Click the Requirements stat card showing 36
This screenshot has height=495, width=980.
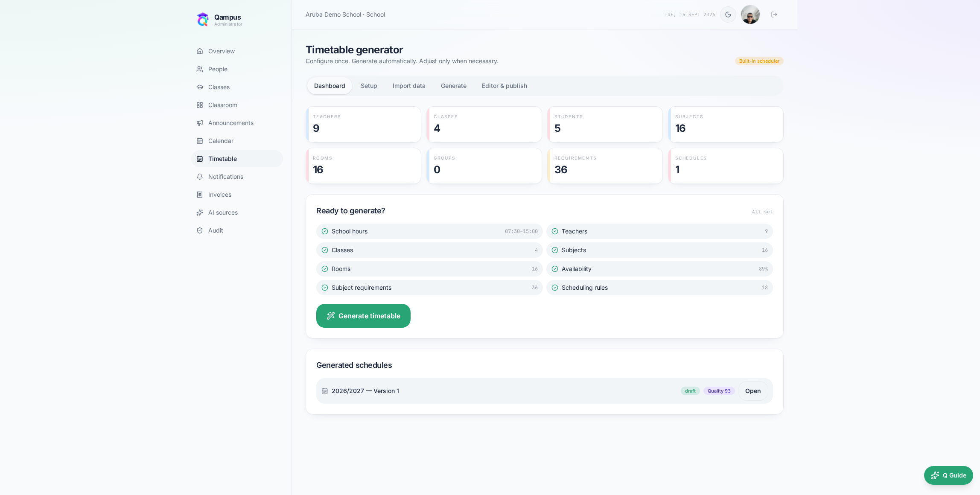[x=605, y=166]
